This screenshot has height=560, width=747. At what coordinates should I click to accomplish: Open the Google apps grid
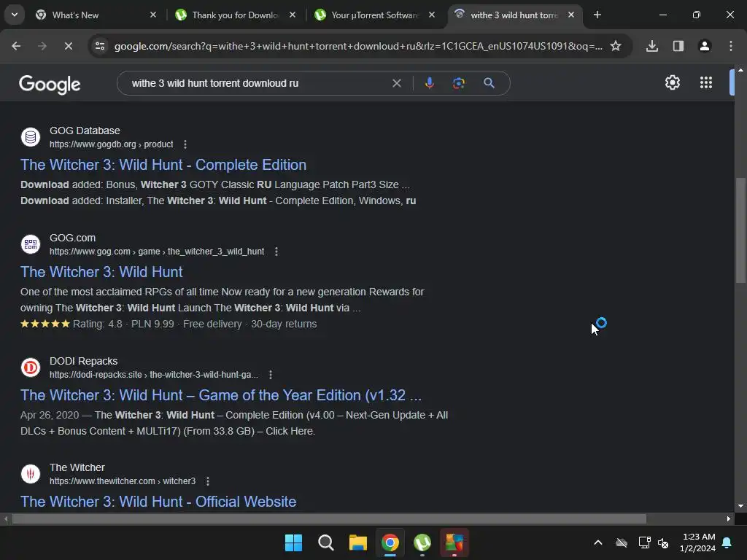(x=706, y=82)
